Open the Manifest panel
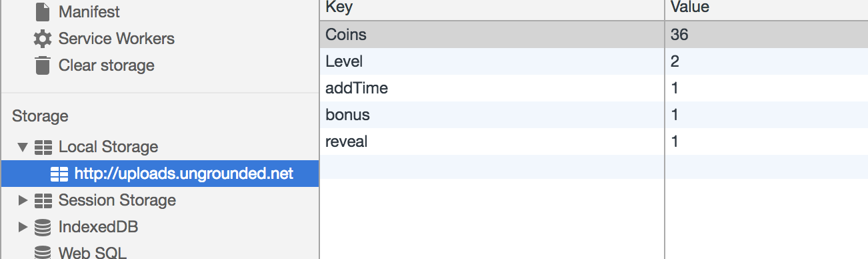Image resolution: width=868 pixels, height=259 pixels. coord(89,11)
